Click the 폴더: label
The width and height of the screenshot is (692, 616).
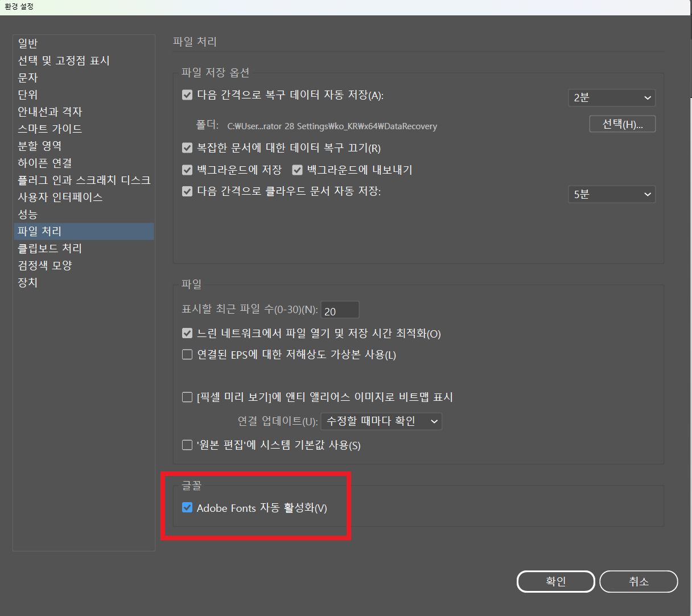(x=208, y=125)
